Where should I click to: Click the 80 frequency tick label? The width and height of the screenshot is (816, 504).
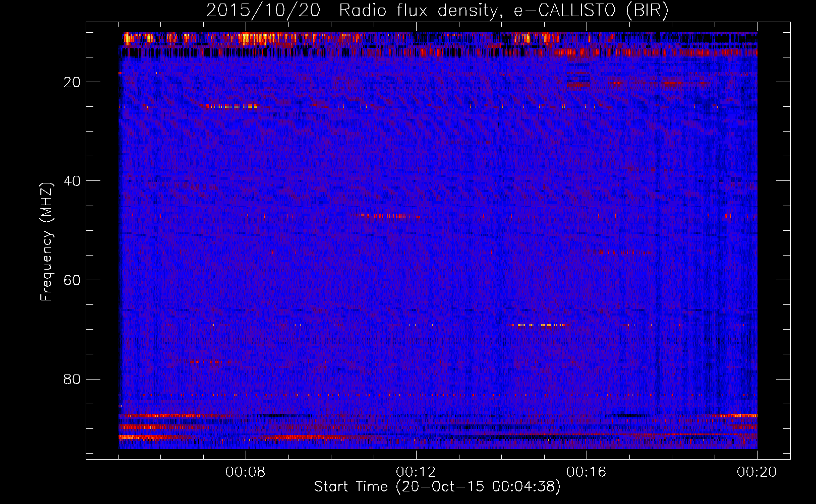pyautogui.click(x=72, y=379)
